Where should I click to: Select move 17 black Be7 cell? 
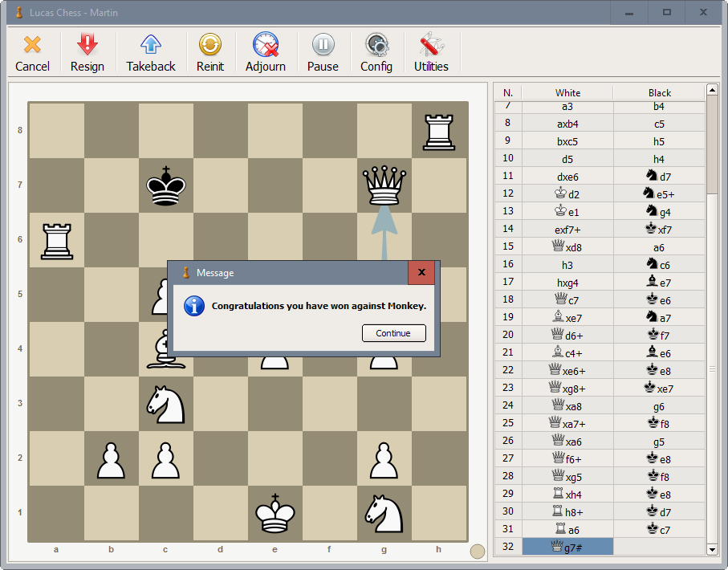[x=659, y=283]
